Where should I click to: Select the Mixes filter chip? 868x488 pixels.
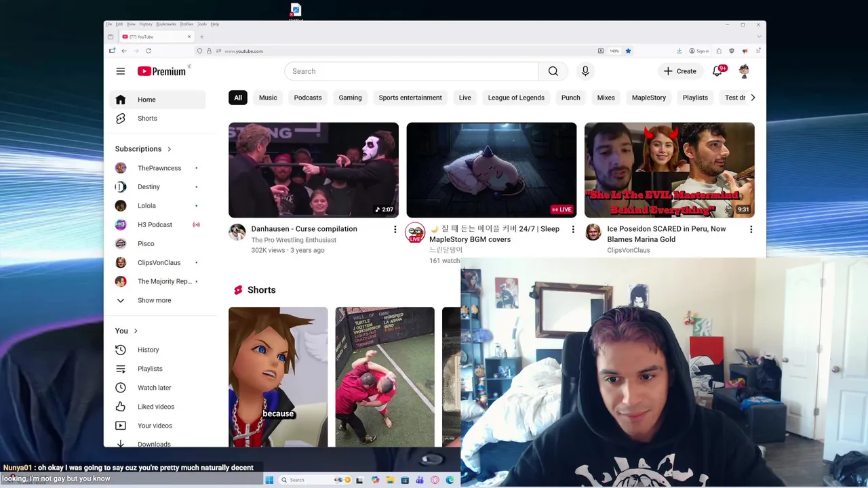pyautogui.click(x=606, y=98)
